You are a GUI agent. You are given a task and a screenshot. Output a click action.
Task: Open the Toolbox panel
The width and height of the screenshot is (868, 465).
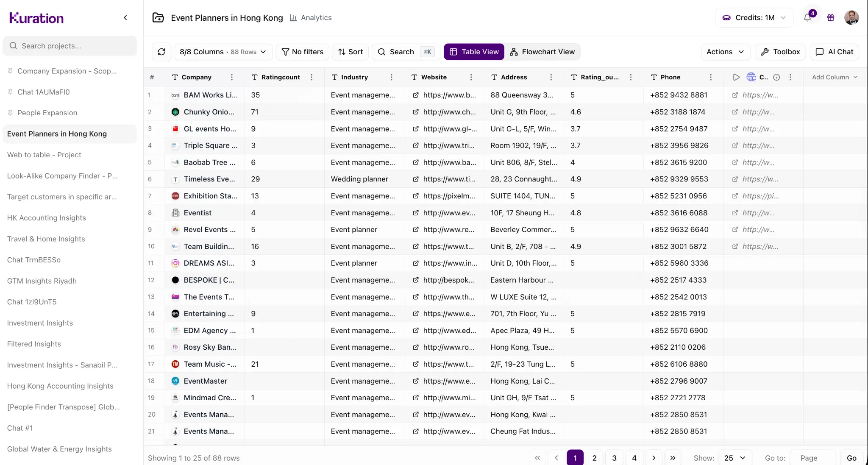781,52
